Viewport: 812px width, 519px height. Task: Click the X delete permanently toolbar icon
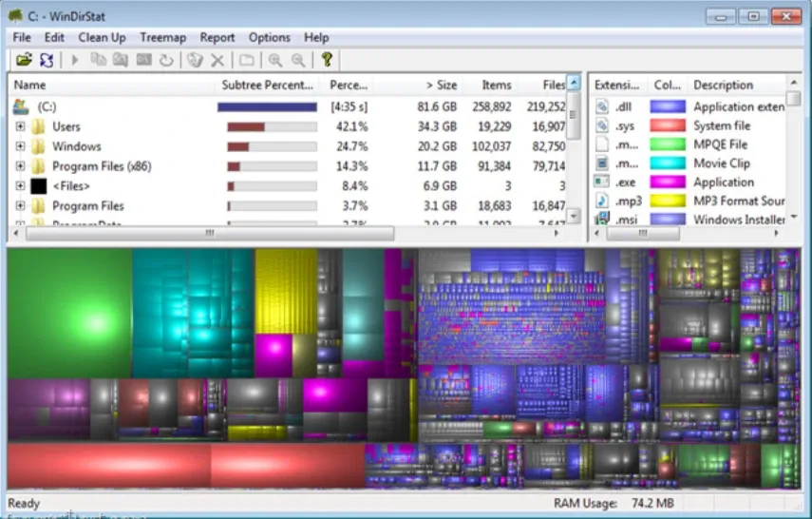(x=217, y=60)
